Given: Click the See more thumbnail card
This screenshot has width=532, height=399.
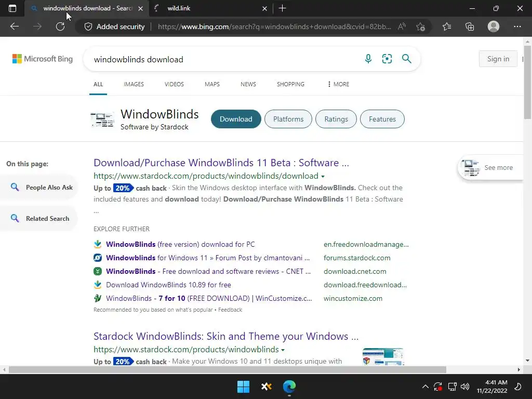Looking at the screenshot, I should click(490, 168).
